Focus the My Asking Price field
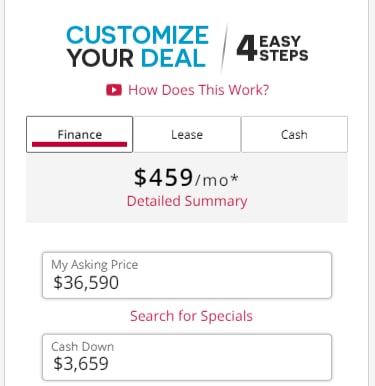 point(187,275)
